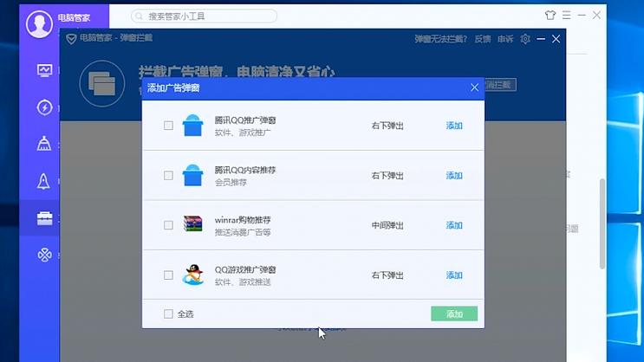Click the QQ游戏 penguin icon
Image resolution: width=644 pixels, height=362 pixels.
pos(193,275)
